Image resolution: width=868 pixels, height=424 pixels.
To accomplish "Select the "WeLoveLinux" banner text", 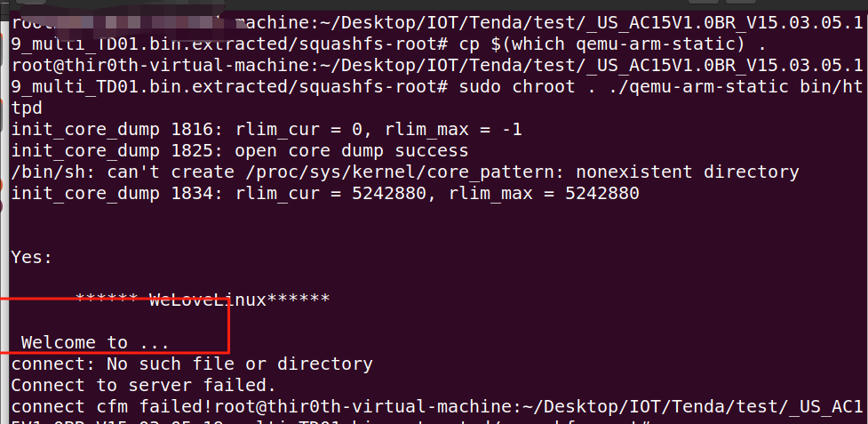I will (x=208, y=300).
